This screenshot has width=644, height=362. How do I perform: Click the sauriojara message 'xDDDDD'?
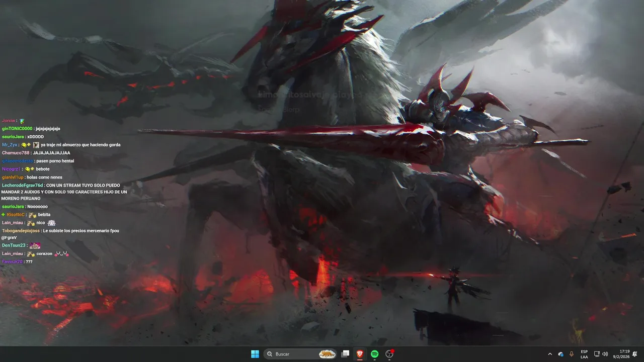[x=36, y=137]
